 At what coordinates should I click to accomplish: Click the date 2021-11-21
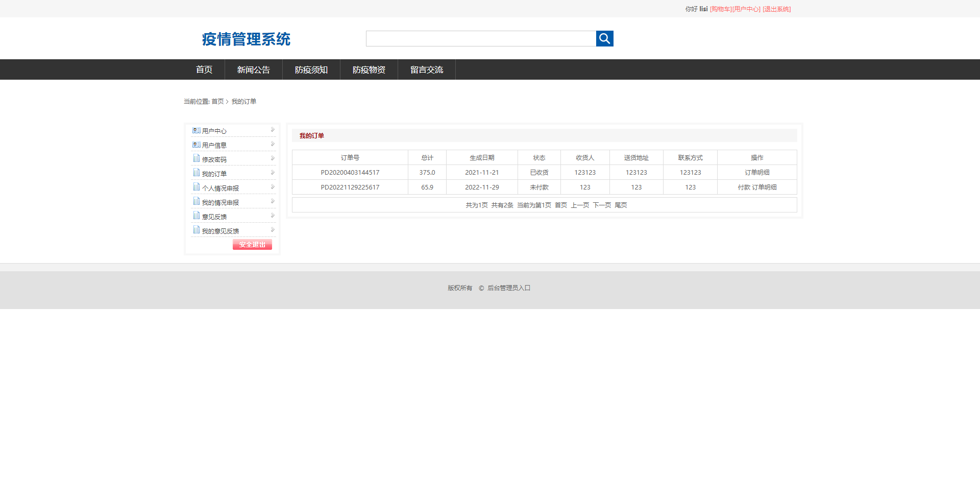(x=482, y=173)
